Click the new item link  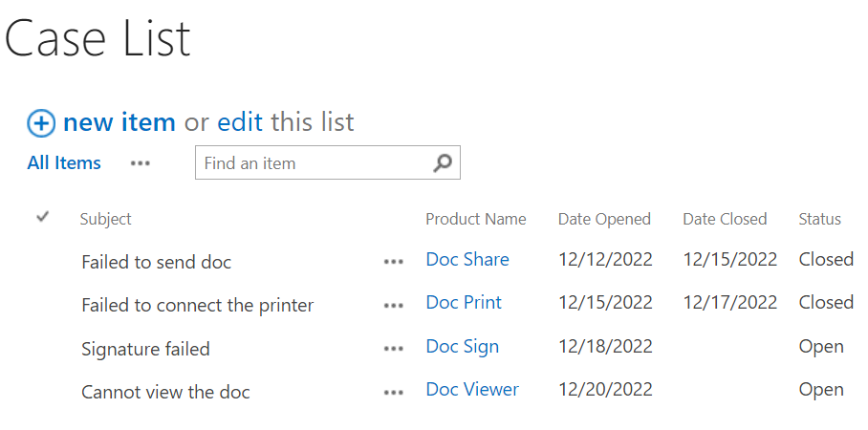click(x=119, y=121)
